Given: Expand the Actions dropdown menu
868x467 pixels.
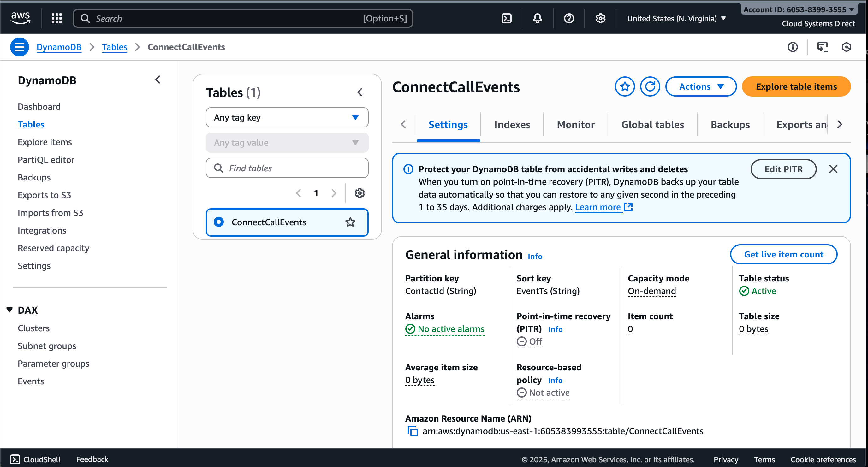Looking at the screenshot, I should (x=701, y=86).
